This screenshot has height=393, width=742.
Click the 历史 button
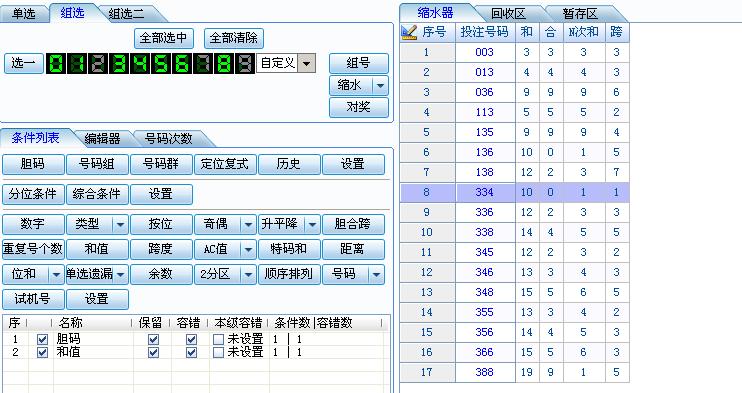point(289,164)
